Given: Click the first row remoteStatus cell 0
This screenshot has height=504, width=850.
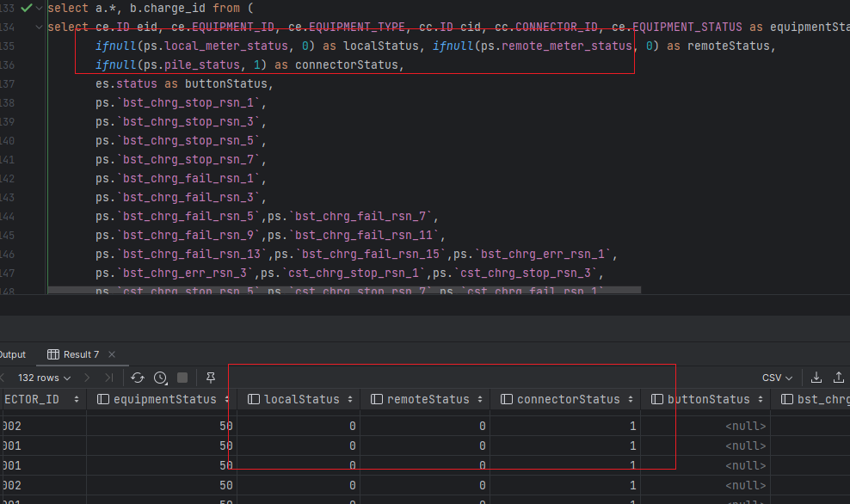Looking at the screenshot, I should pos(425,426).
